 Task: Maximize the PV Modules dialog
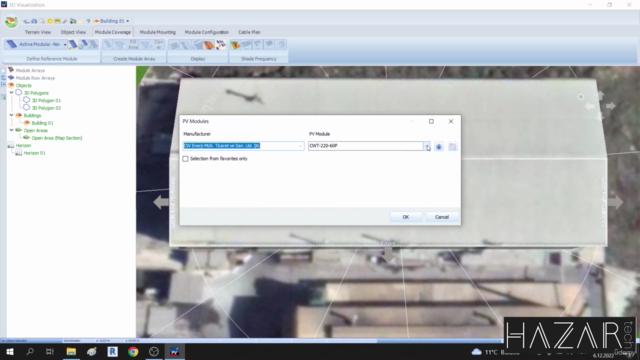(x=431, y=121)
